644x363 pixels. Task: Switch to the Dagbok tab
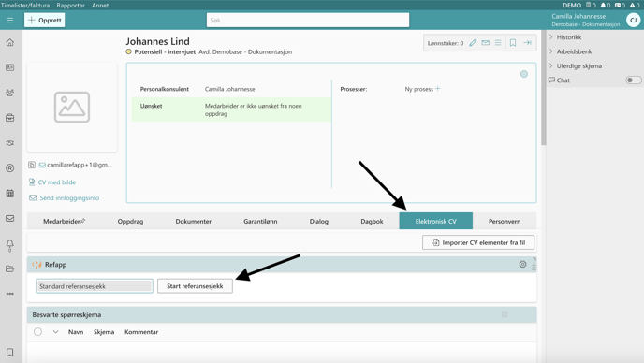pos(372,221)
